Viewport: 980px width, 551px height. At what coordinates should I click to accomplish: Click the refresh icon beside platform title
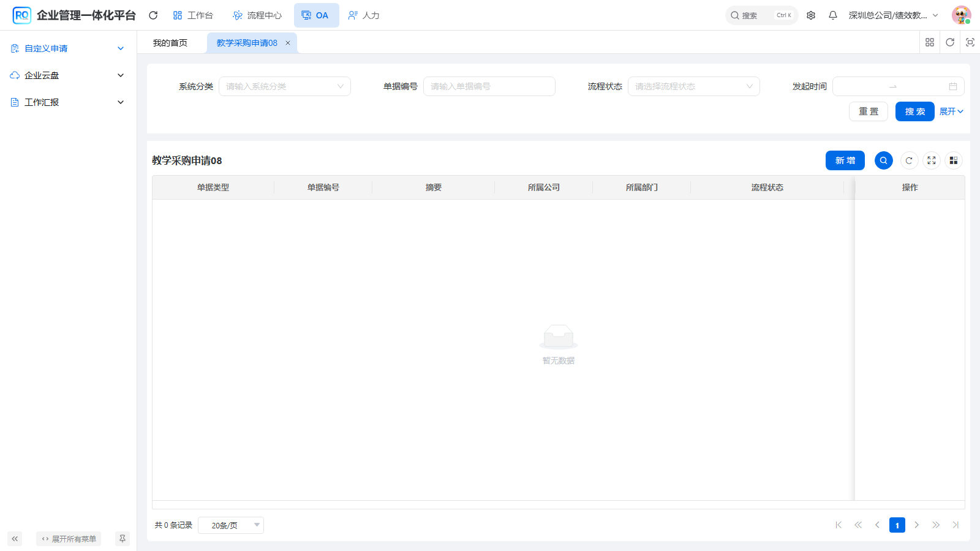(153, 15)
